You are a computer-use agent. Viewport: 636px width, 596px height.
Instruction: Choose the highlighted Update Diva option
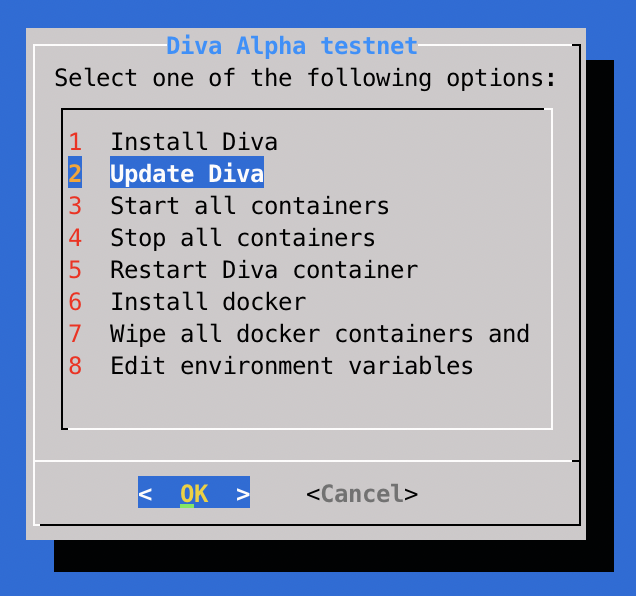coord(186,174)
